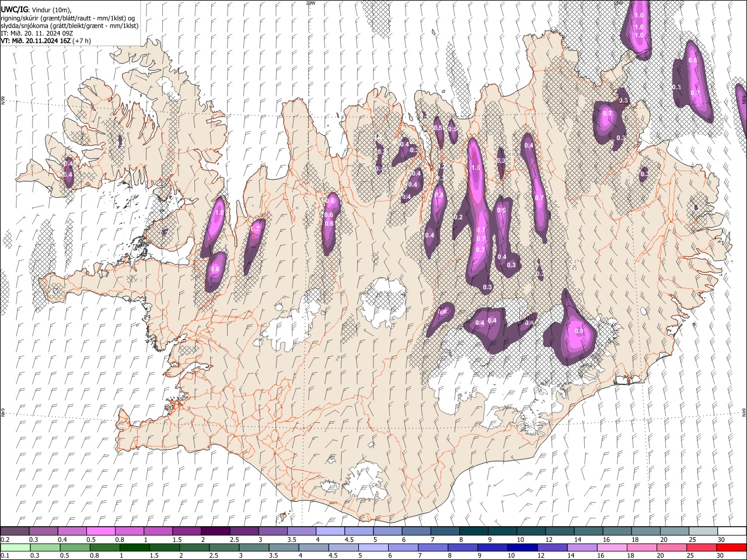Click the violet 12 swatch in the lower legend
This screenshot has width=747, height=560.
(x=551, y=547)
